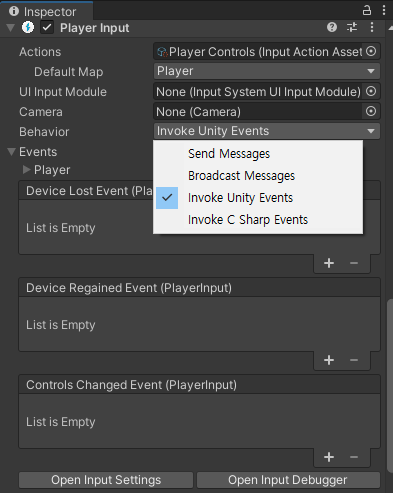Click the Player Input component icon
Image resolution: width=393 pixels, height=493 pixels.
point(28,27)
